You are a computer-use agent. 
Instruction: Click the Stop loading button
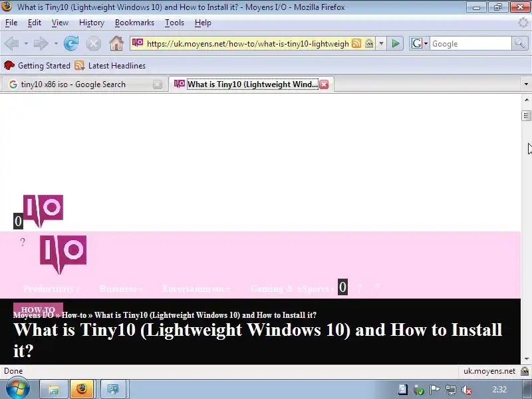pyautogui.click(x=93, y=44)
